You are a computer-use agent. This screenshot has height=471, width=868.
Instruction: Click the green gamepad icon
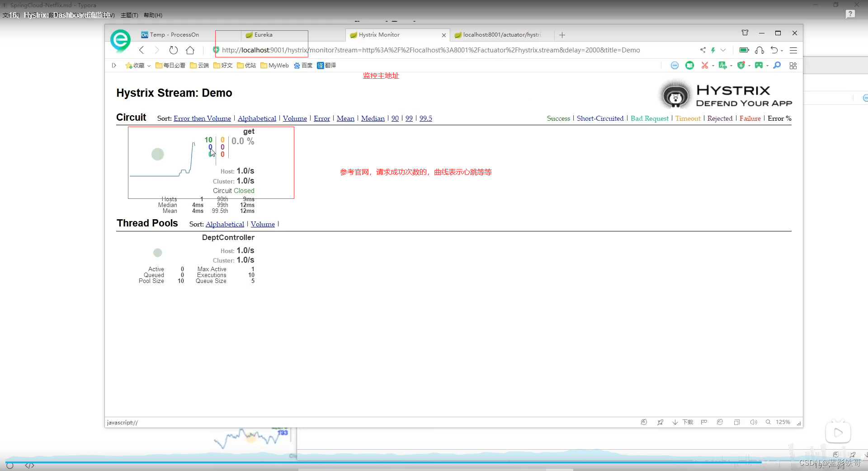pyautogui.click(x=759, y=66)
